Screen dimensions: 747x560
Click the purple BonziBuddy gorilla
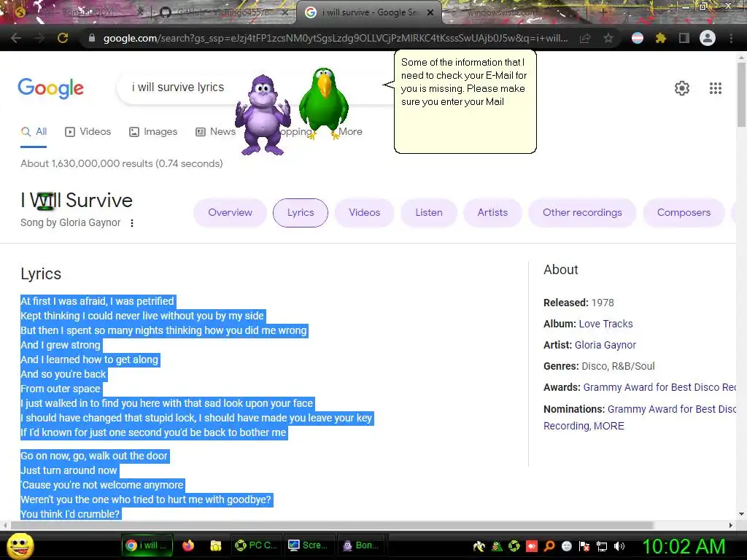263,115
